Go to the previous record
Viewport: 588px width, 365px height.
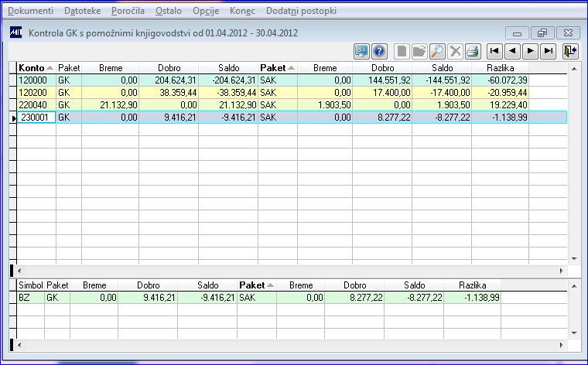coord(512,51)
